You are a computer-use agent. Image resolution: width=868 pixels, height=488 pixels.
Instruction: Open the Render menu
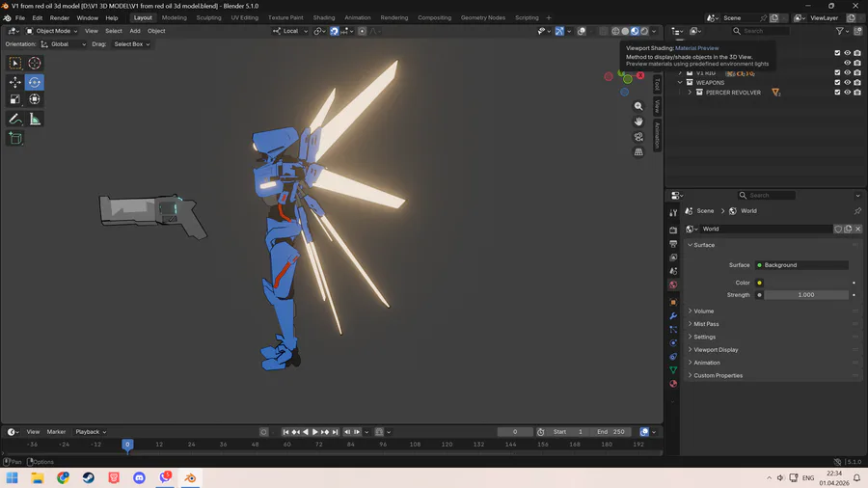point(60,17)
